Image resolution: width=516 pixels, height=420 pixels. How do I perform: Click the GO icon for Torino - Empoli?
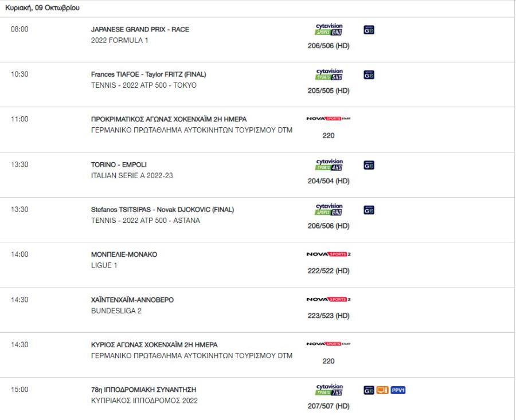[369, 165]
